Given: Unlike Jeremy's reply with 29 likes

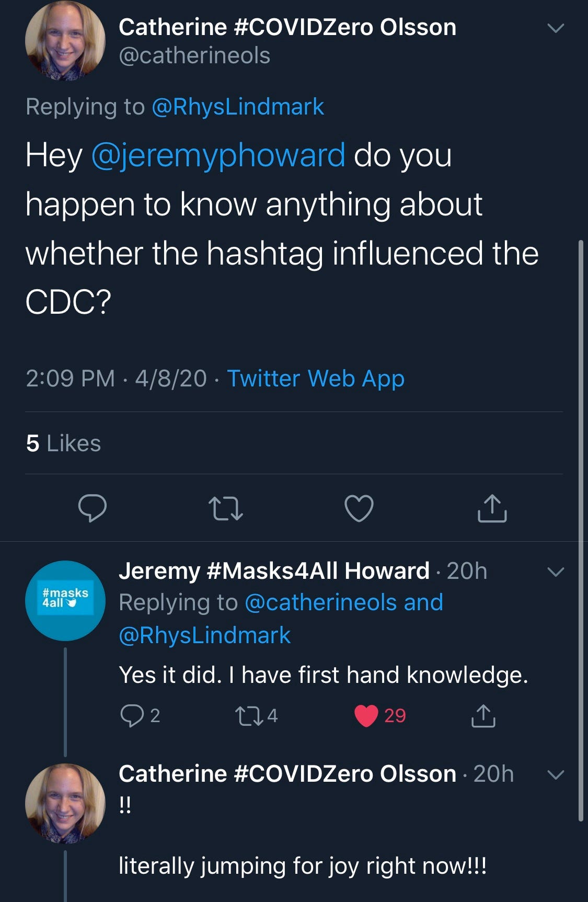Looking at the screenshot, I should click(380, 715).
